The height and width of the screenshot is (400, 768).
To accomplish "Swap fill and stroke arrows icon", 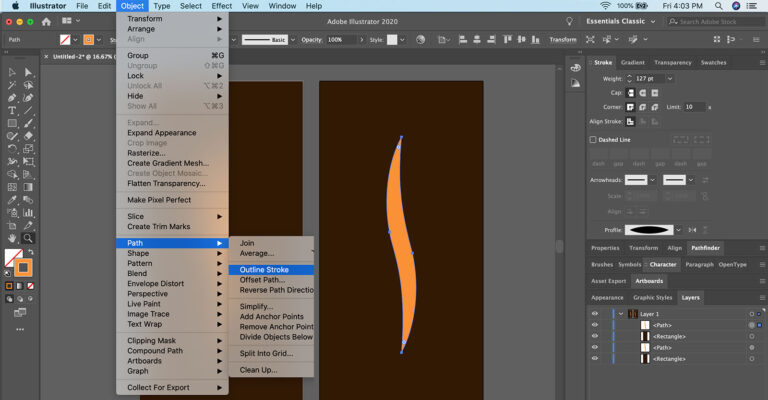I will click(30, 252).
